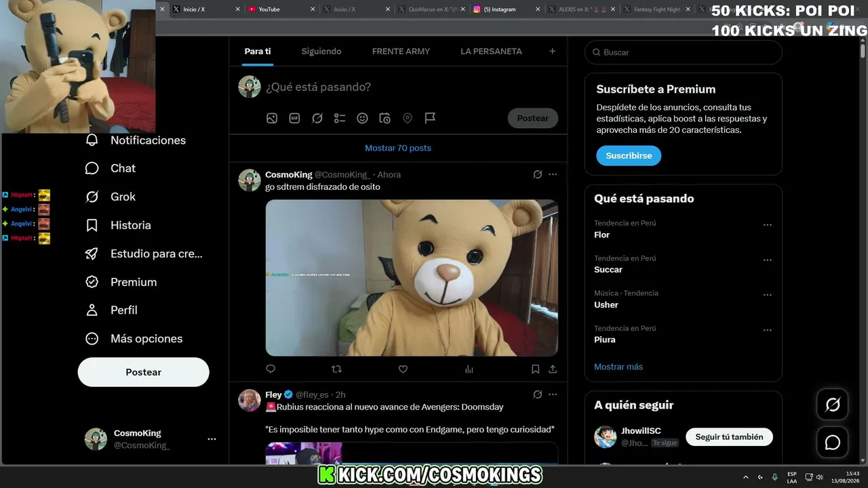Screen dimensions: 868x488
Task: Open options for the Flor trend
Action: (x=767, y=225)
